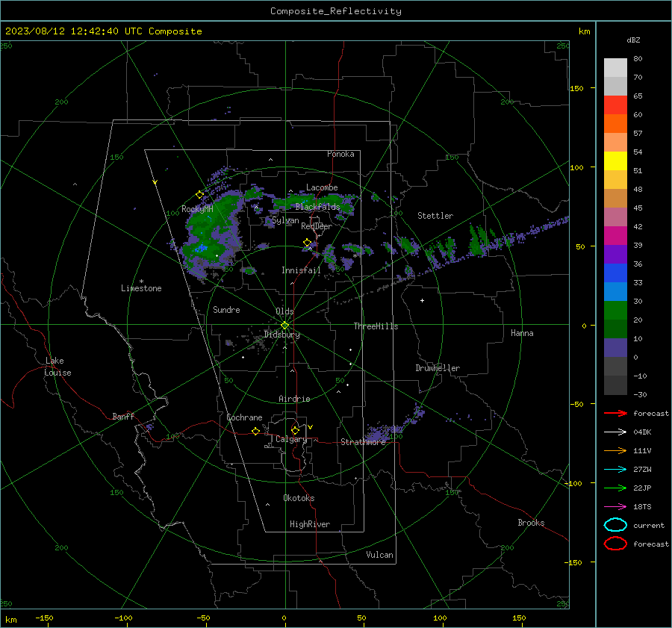Click the Sundre label on map
This screenshot has height=628, width=672.
tap(226, 310)
